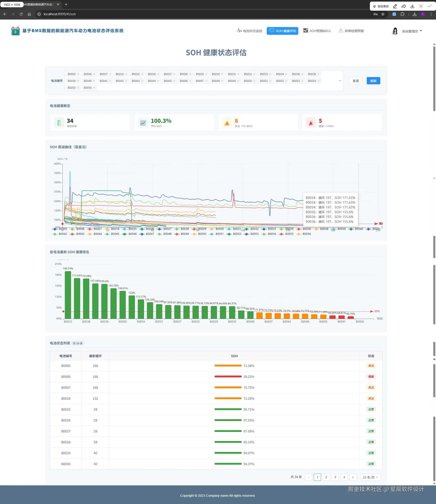
Task: Open the browser extensions puzzle icon
Action: (x=402, y=14)
